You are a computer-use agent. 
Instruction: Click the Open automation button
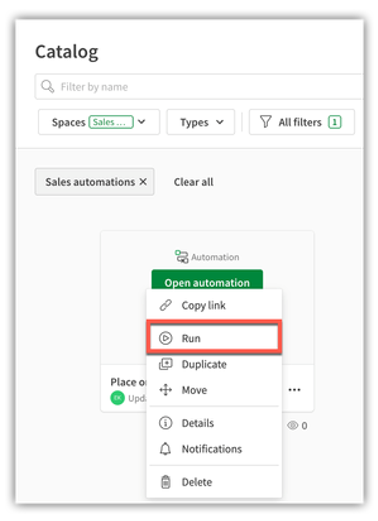tap(207, 280)
